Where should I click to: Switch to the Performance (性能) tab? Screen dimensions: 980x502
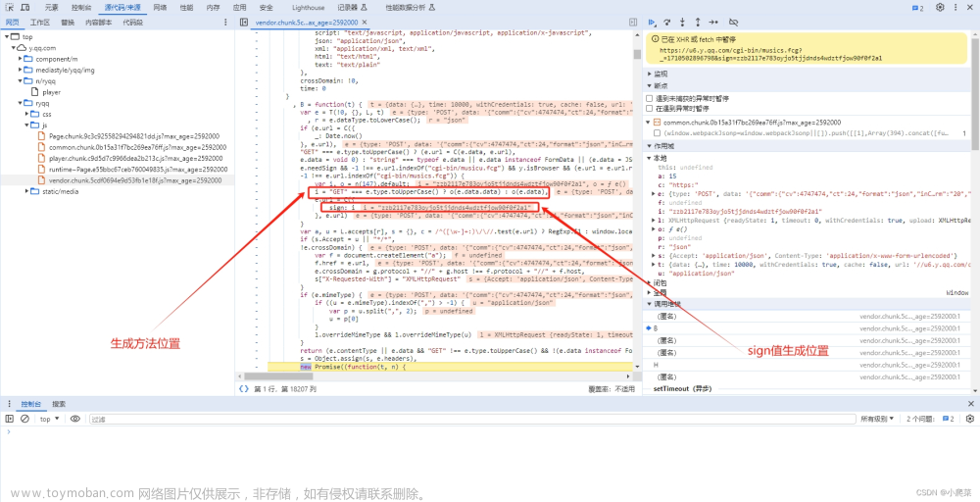(186, 8)
